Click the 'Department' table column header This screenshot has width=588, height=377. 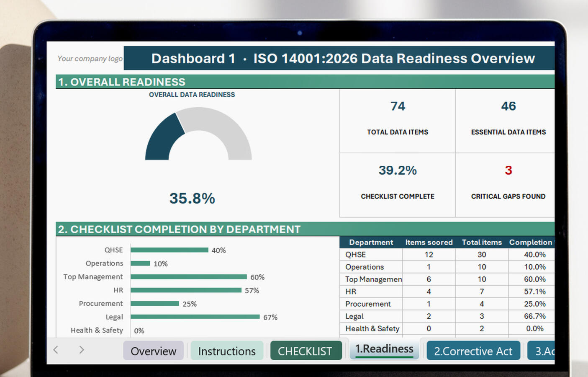(371, 243)
